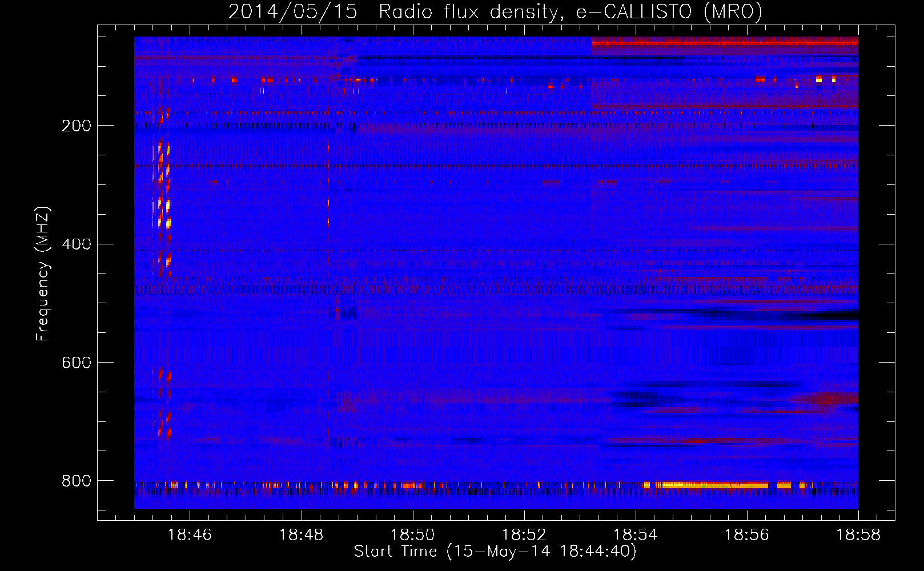Click the 18:46 time tick label
The height and width of the screenshot is (571, 924).
click(x=190, y=535)
